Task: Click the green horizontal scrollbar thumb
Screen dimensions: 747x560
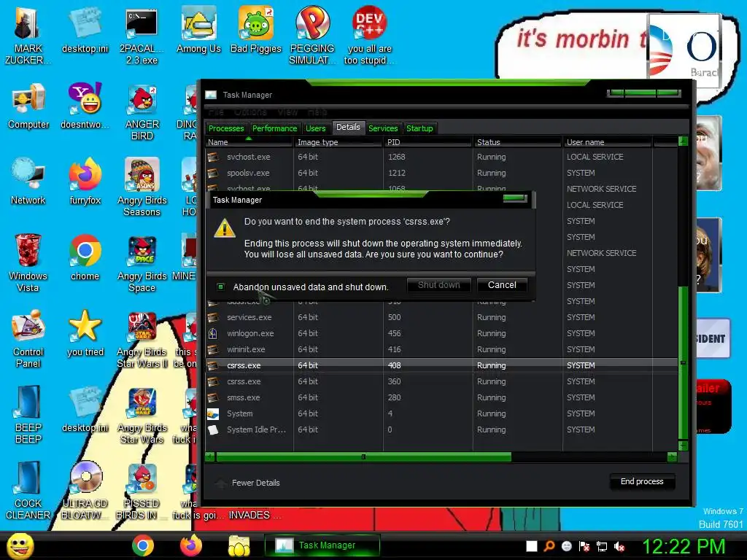Action: pyautogui.click(x=363, y=457)
